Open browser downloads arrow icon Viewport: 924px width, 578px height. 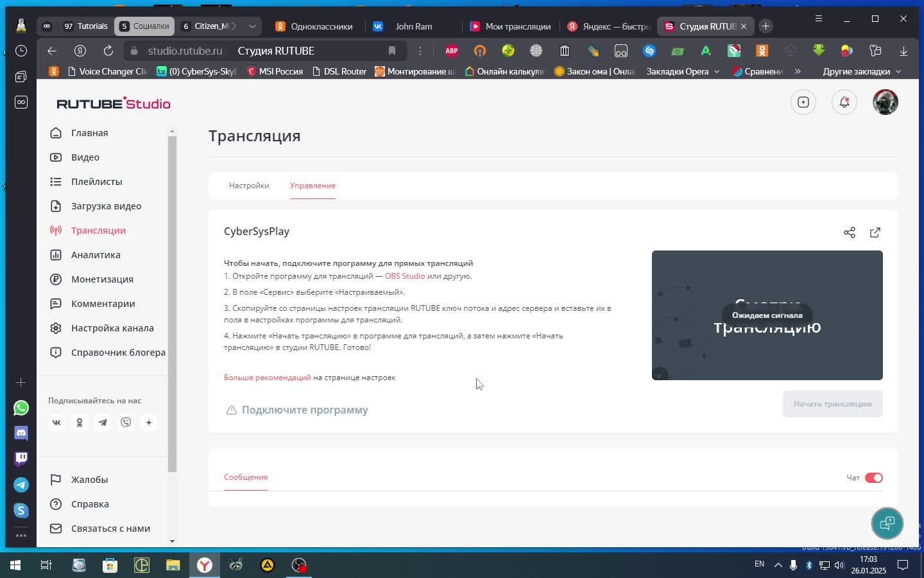click(903, 51)
